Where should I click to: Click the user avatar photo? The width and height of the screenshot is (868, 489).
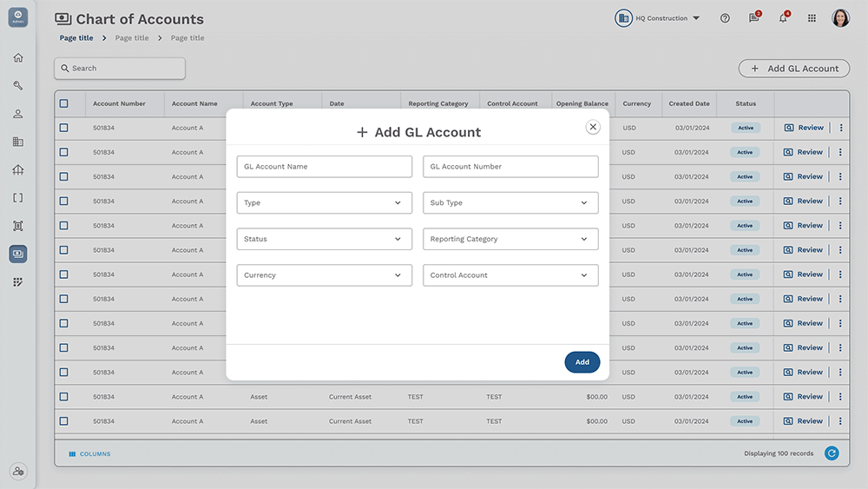(x=840, y=18)
